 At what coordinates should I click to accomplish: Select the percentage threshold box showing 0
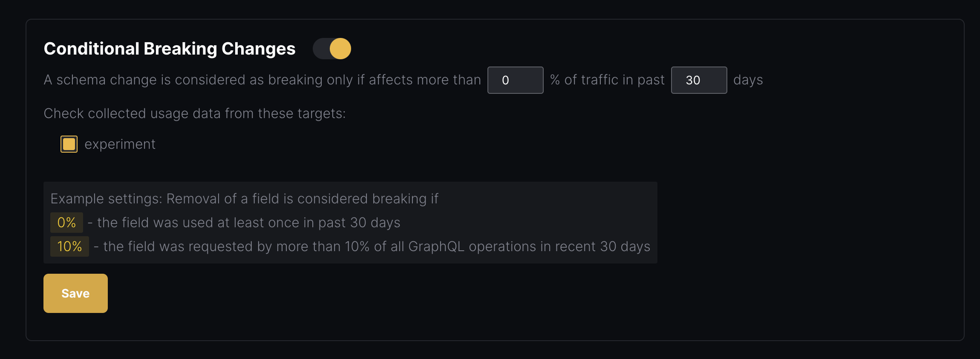point(515,80)
